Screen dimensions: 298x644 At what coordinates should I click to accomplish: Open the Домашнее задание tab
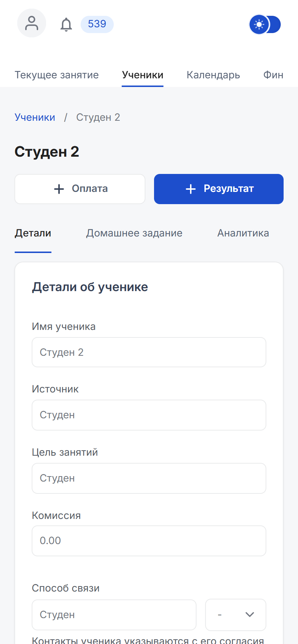(x=134, y=233)
